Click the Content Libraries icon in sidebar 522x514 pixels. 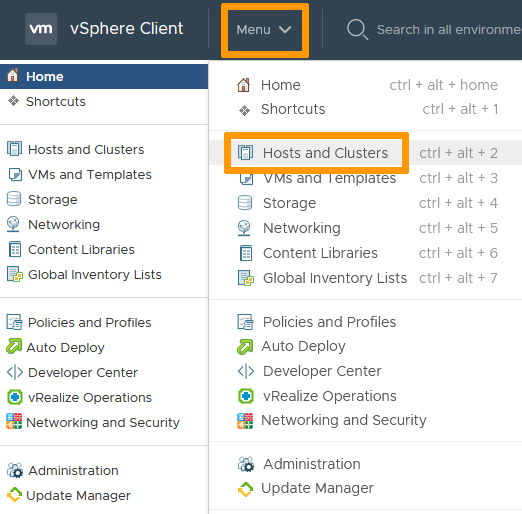pos(15,249)
